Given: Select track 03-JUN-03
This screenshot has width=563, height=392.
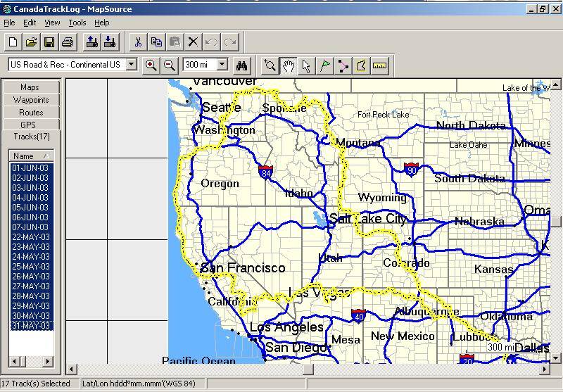Looking at the screenshot, I should pos(32,188).
